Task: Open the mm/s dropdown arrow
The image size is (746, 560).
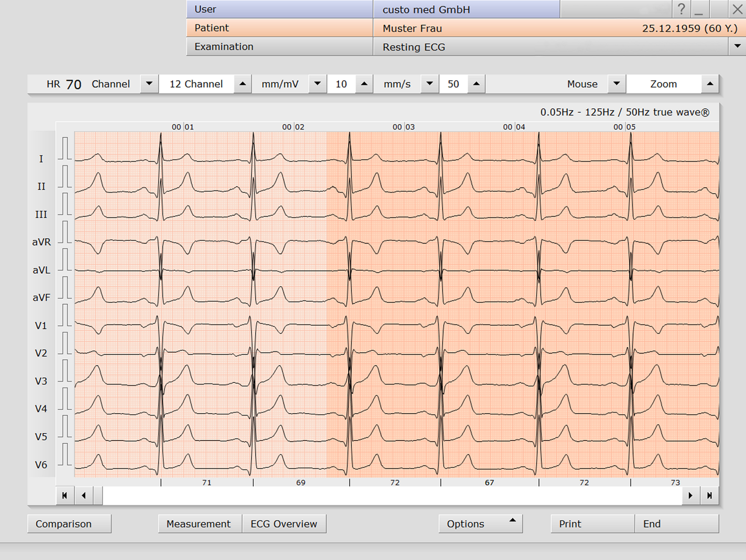Action: (430, 84)
